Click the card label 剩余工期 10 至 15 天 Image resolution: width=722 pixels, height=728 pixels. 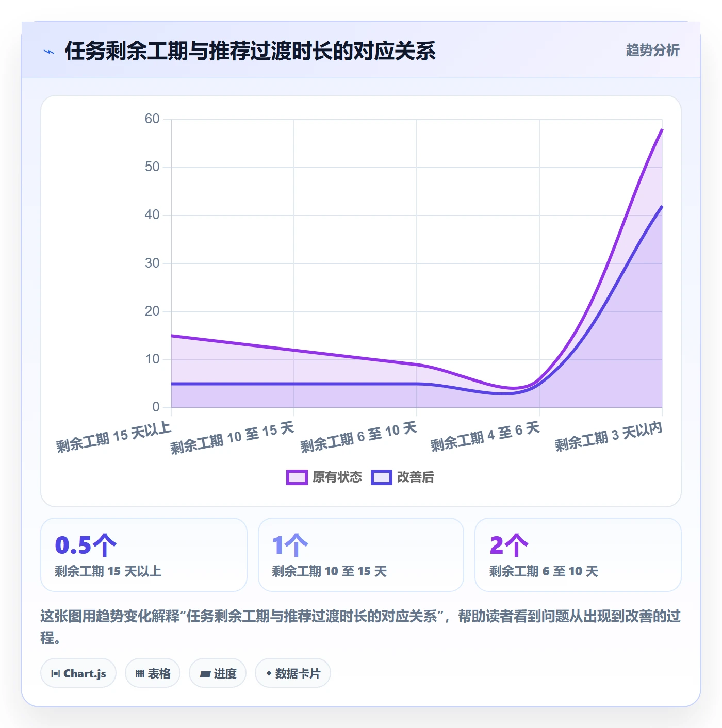pos(329,571)
